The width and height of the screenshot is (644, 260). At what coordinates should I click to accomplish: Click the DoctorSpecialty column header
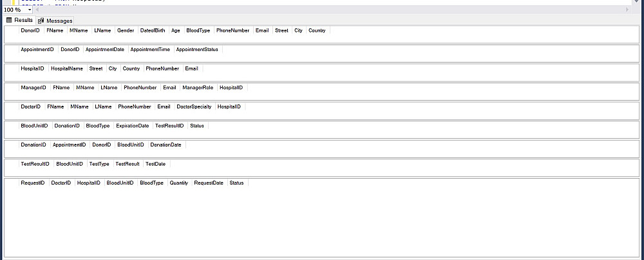(193, 106)
